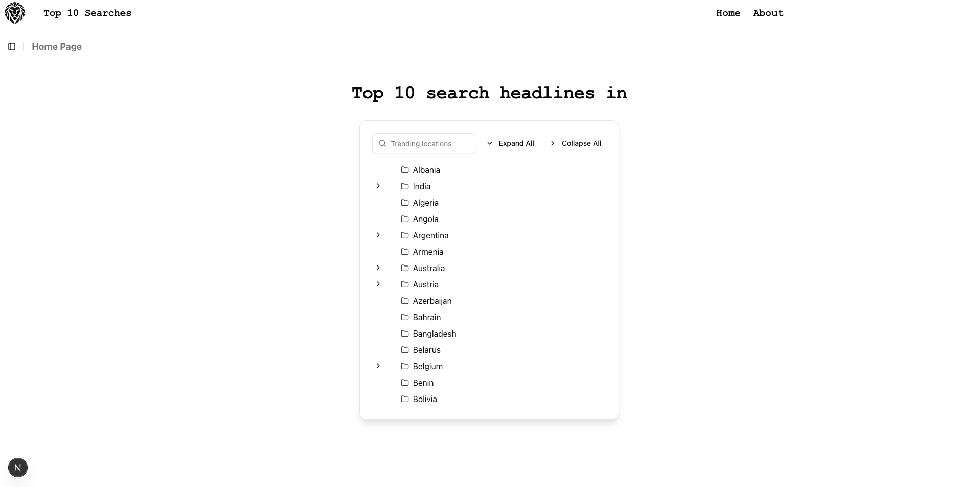Click the avatar button in bottom-left corner
Screen dimensions: 980x487
pyautogui.click(x=18, y=467)
